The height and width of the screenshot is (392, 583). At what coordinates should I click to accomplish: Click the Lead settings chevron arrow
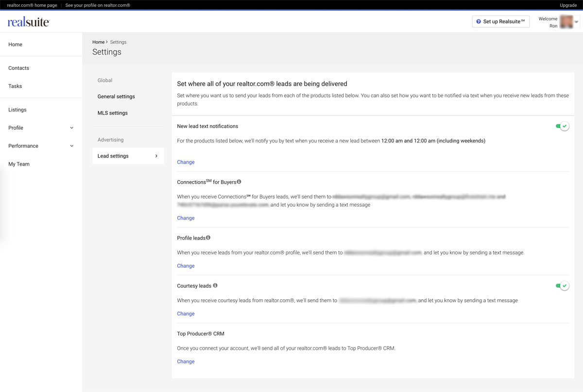(x=156, y=156)
